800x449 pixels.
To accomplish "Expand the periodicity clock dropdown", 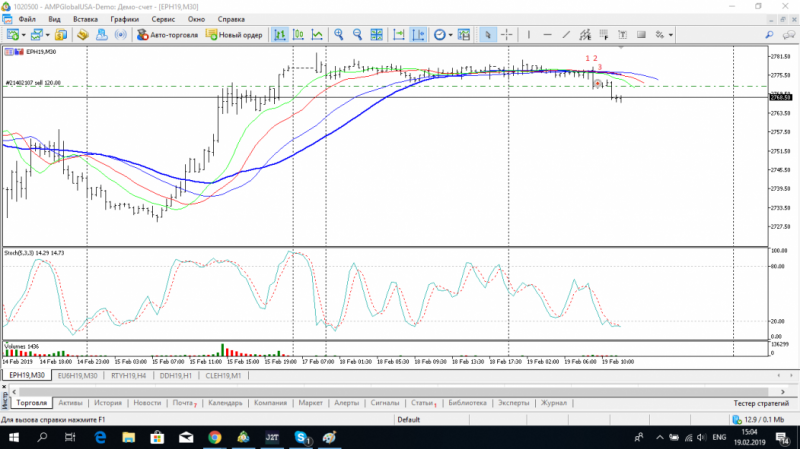I will [x=451, y=35].
